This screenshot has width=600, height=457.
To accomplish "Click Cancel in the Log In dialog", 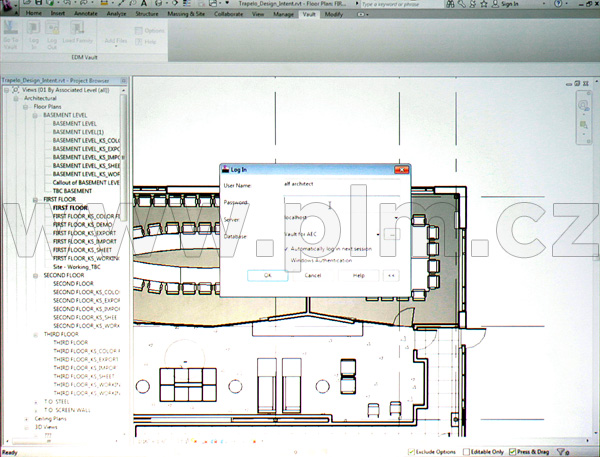I will click(312, 275).
